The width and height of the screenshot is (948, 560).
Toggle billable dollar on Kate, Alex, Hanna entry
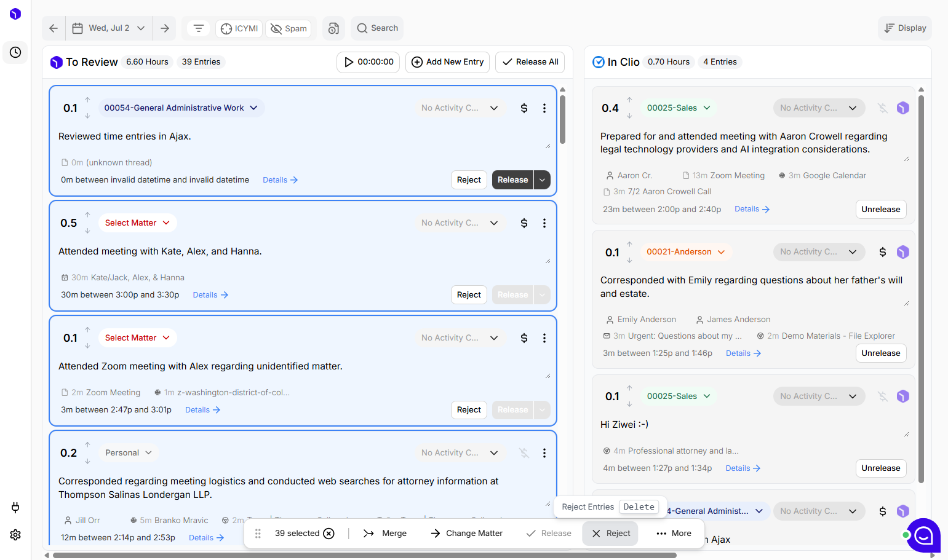(524, 223)
